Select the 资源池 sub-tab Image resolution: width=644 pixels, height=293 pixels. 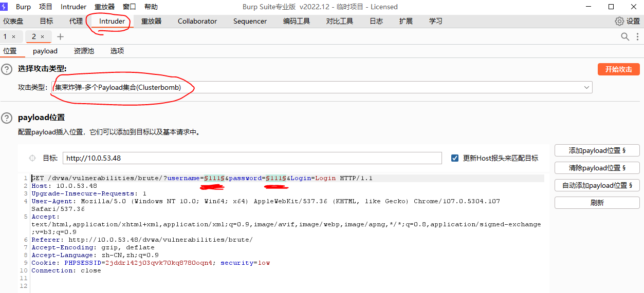(84, 51)
